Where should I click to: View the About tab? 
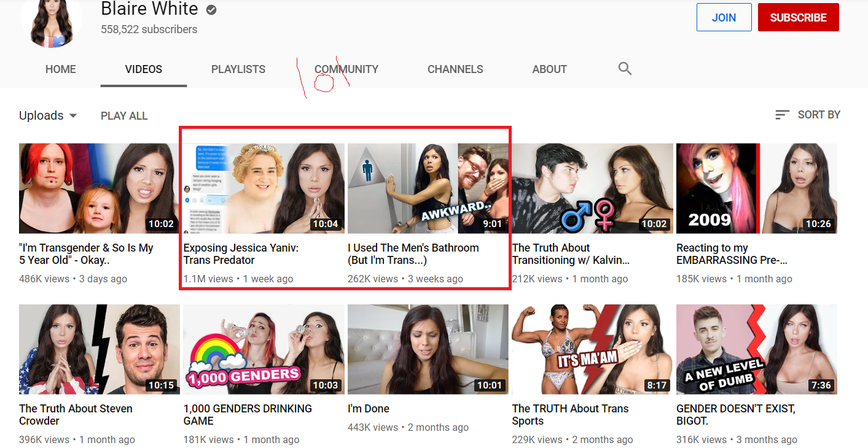(549, 69)
